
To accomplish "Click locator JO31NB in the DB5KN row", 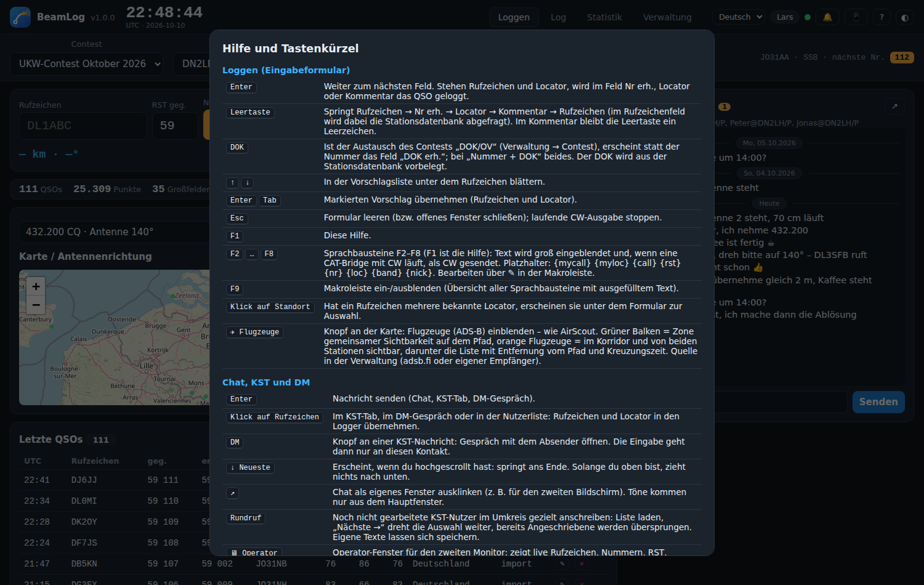I will [271, 563].
